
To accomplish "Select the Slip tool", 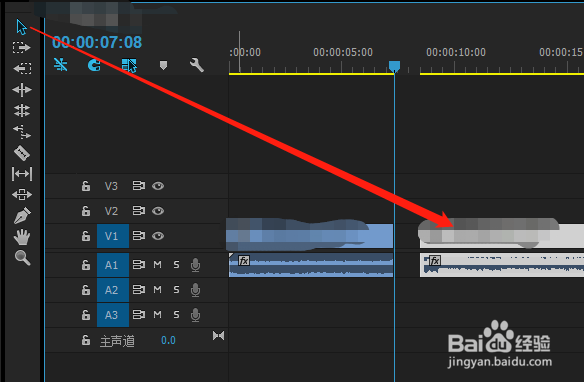I will (x=22, y=174).
